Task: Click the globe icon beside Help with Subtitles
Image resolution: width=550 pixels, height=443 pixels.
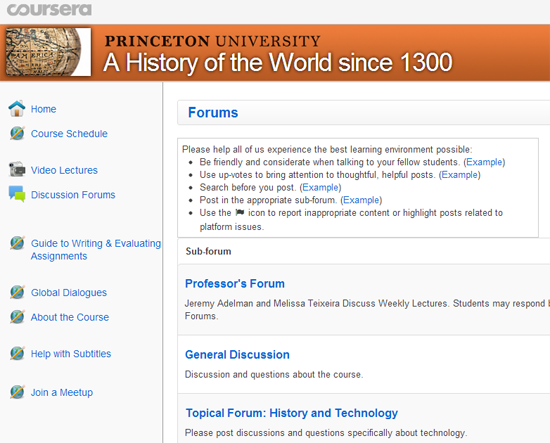Action: (17, 353)
